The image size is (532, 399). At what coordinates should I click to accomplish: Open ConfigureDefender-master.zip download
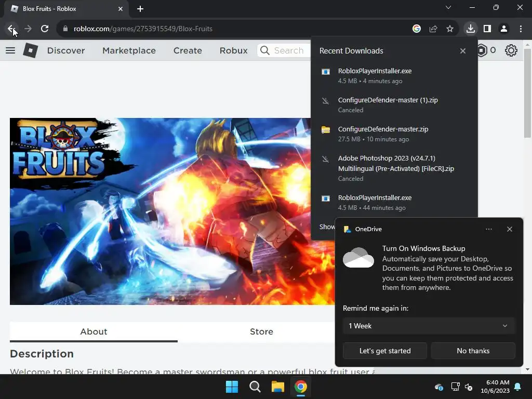pyautogui.click(x=394, y=134)
